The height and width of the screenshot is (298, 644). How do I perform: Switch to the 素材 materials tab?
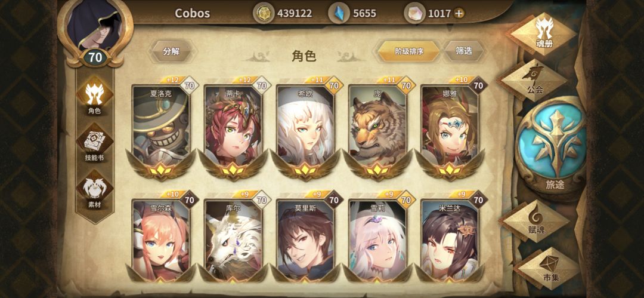coord(94,190)
